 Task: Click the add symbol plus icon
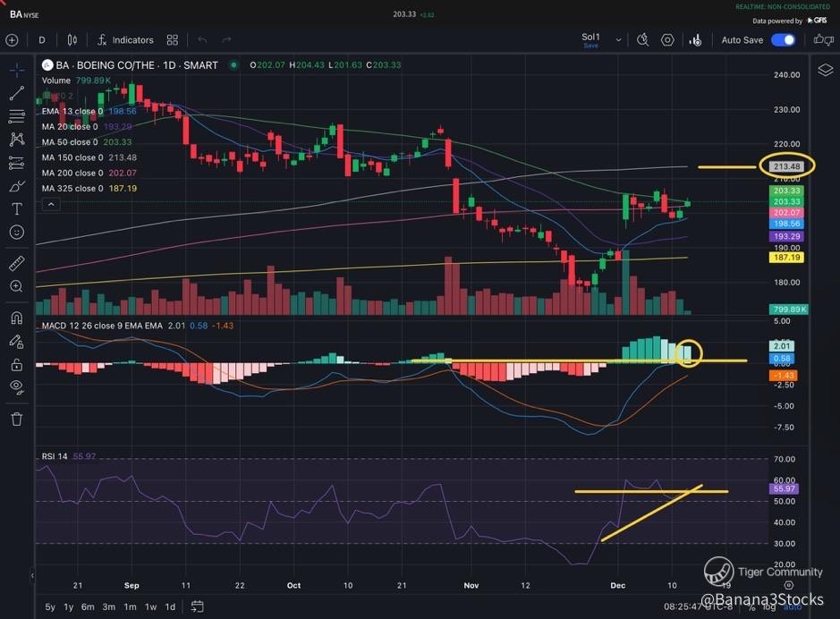click(12, 40)
